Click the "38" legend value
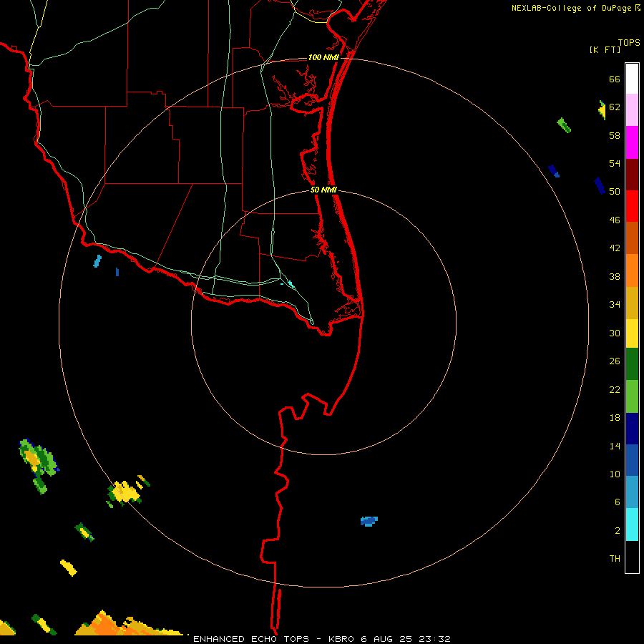The height and width of the screenshot is (644, 644). pyautogui.click(x=615, y=277)
